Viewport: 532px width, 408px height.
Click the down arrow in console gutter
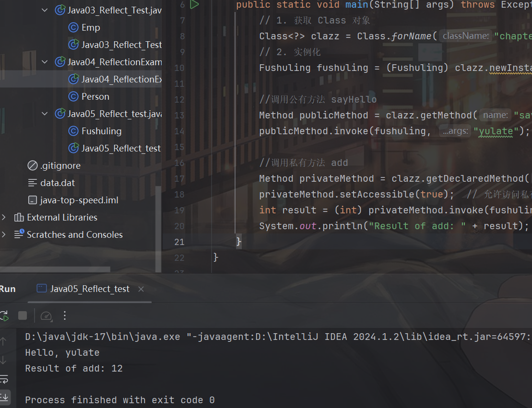(4, 360)
